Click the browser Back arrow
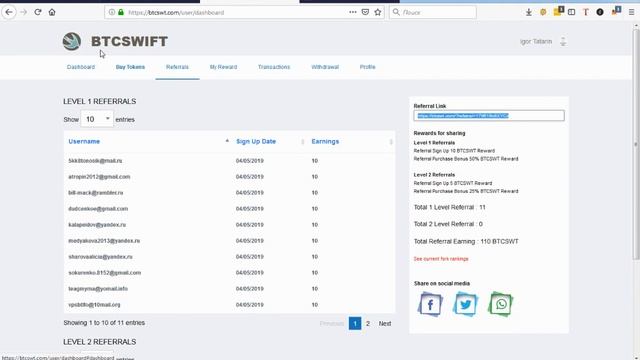 pos(9,12)
